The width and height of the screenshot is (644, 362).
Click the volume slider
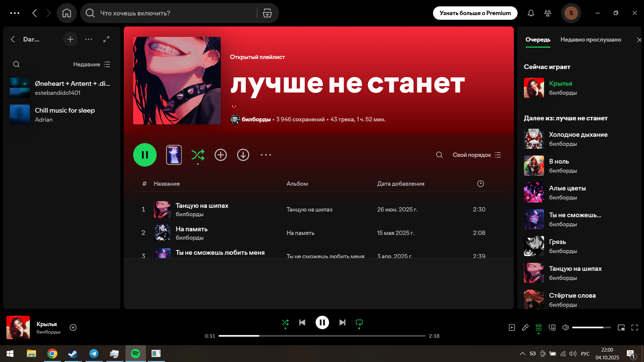[x=591, y=327]
